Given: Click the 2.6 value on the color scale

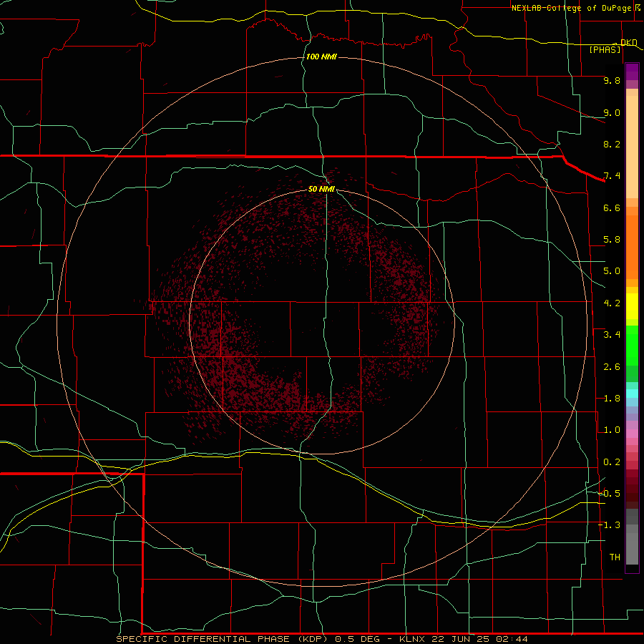Looking at the screenshot, I should click(x=612, y=367).
